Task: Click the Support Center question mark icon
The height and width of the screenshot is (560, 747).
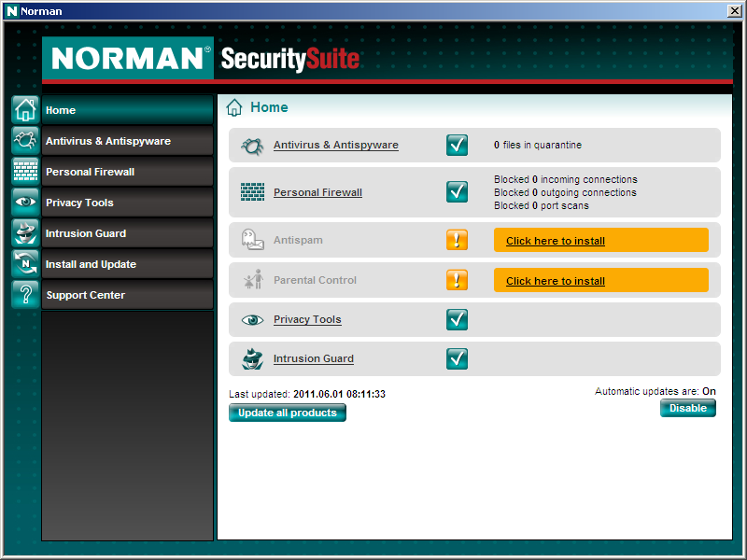Action: point(25,295)
